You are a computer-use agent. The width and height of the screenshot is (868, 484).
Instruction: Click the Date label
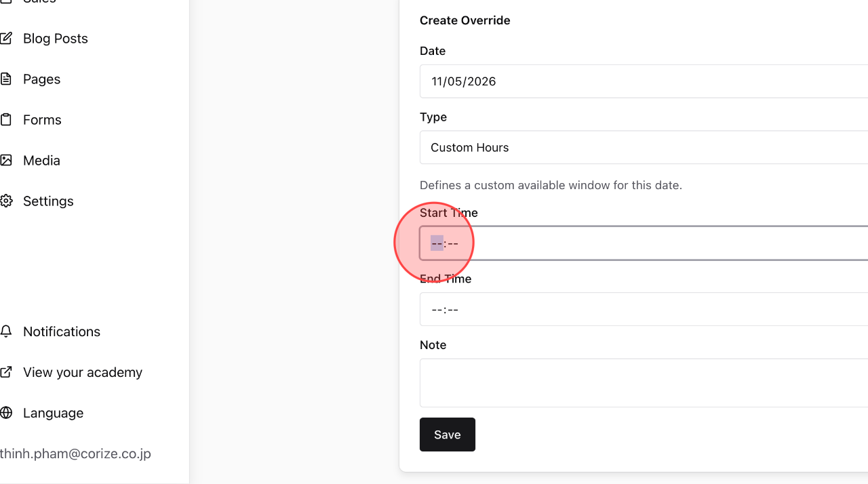click(433, 51)
